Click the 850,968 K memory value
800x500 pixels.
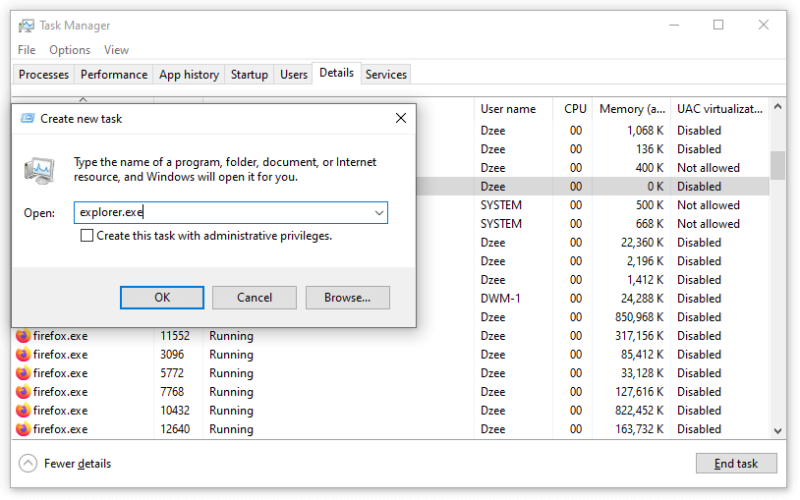[639, 317]
